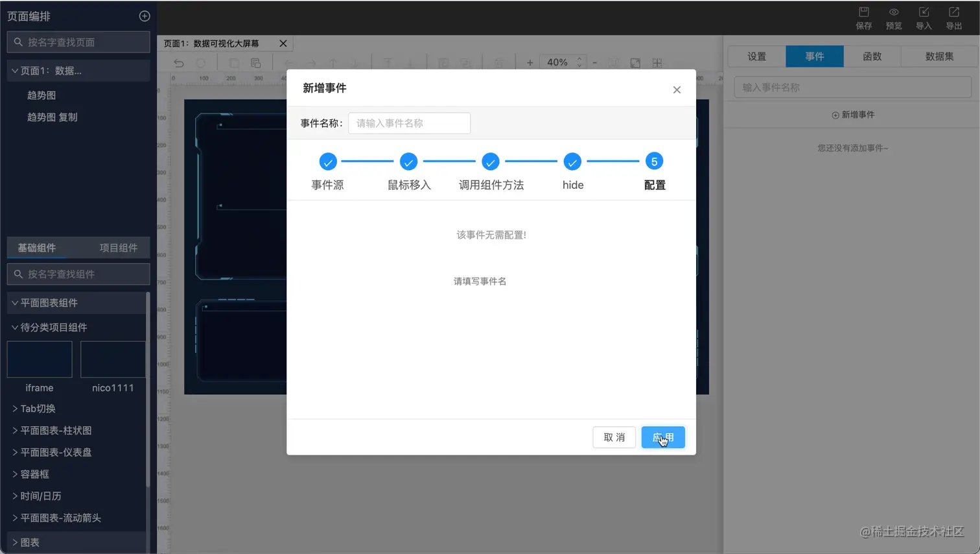980x554 pixels.
Task: Click the 输入事件名称 search field
Action: click(x=853, y=88)
